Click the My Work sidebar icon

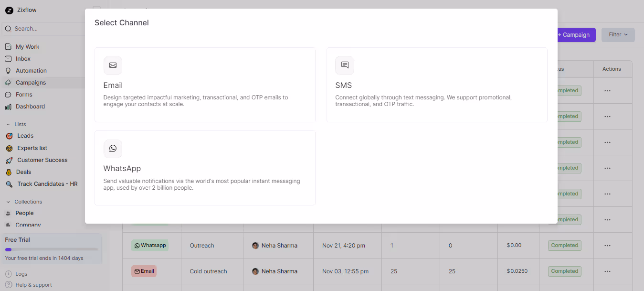click(8, 47)
